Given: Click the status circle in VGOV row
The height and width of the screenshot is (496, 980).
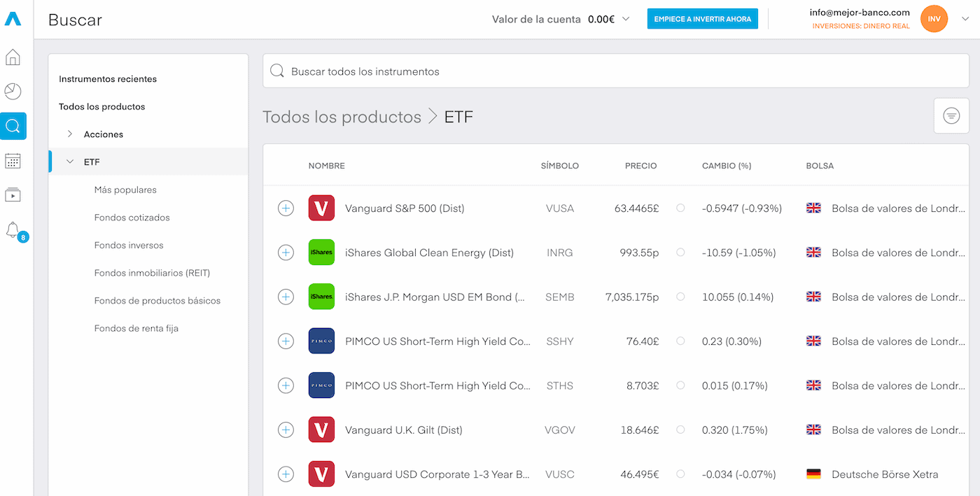Looking at the screenshot, I should 680,430.
